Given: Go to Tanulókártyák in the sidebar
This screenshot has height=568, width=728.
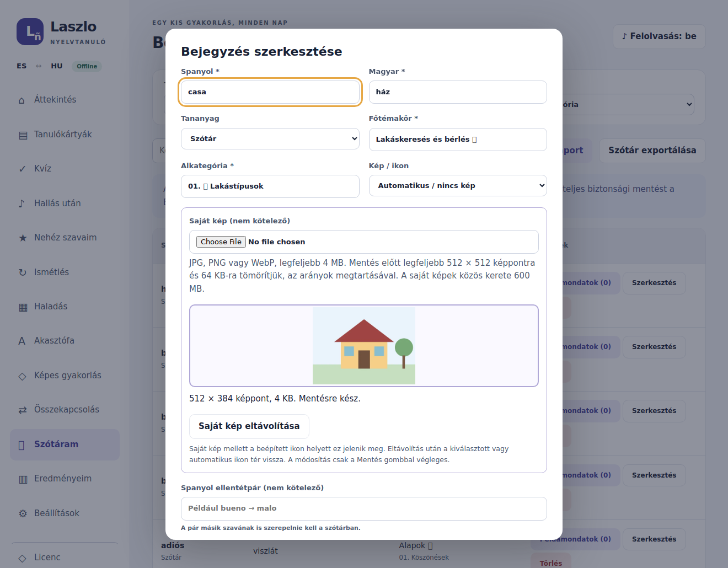Looking at the screenshot, I should [x=65, y=135].
